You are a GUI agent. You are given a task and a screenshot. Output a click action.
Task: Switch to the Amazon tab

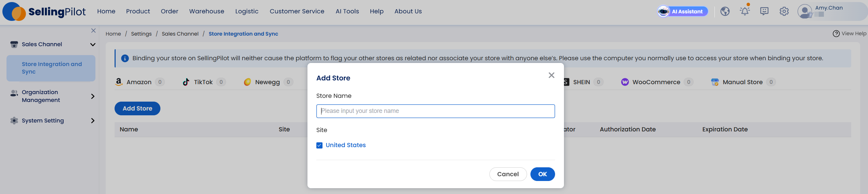140,82
